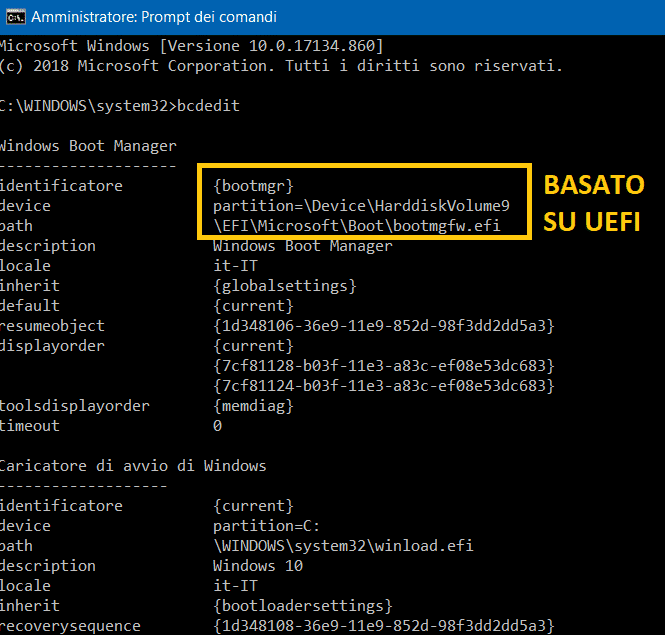
Task: Click the displayorder GUID starting with 7cf81128
Action: pos(383,366)
